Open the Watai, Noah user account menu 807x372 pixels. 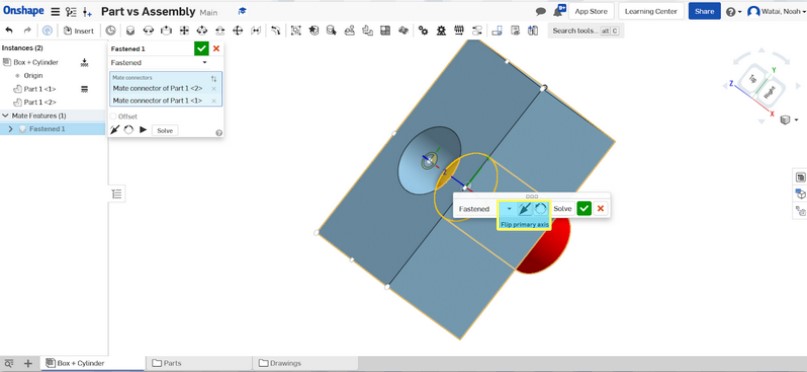pyautogui.click(x=776, y=11)
